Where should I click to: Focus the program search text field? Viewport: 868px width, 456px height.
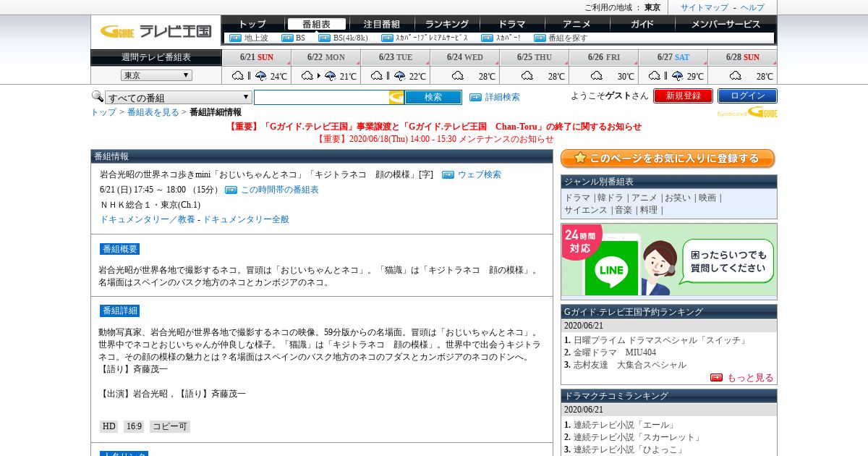(321, 97)
